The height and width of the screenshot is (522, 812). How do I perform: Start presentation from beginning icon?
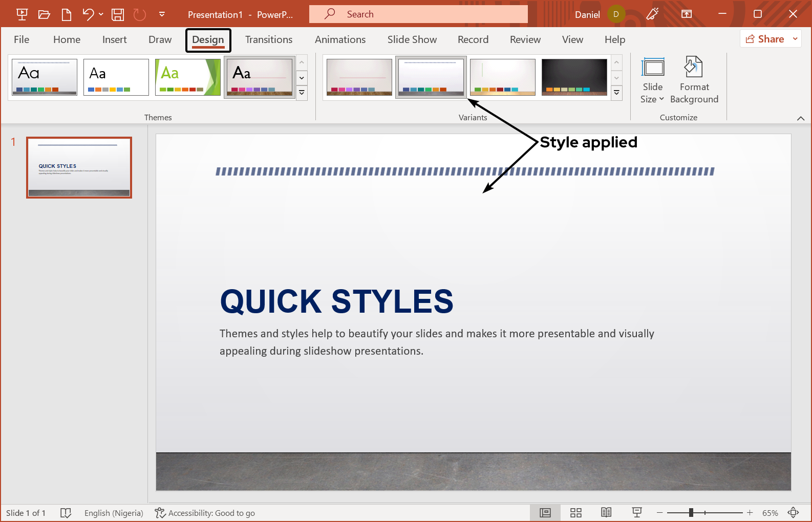click(22, 14)
